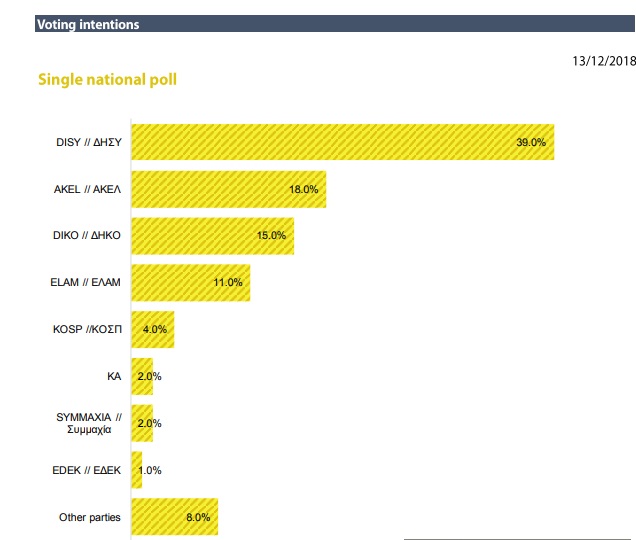The width and height of the screenshot is (636, 540).
Task: Click the EDEK 1.0% value label
Action: [148, 470]
